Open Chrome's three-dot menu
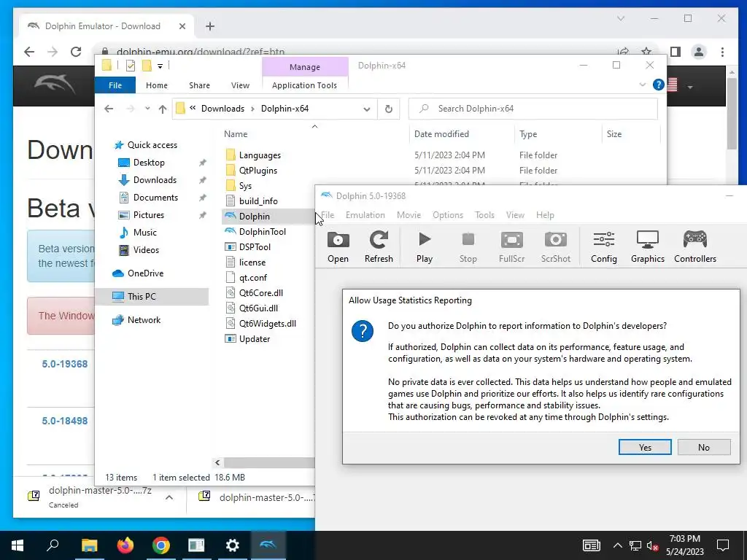This screenshot has width=747, height=560. click(x=722, y=52)
